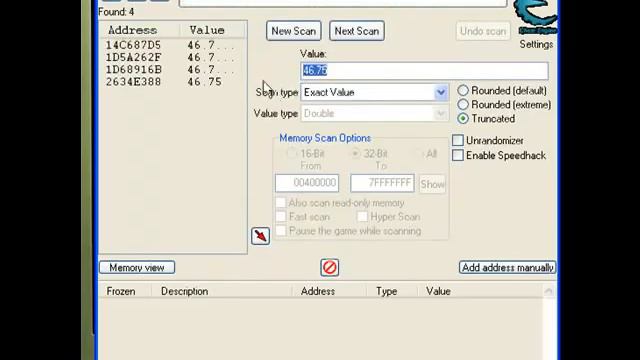Open Cheat Engine logo Settings

tap(536, 18)
